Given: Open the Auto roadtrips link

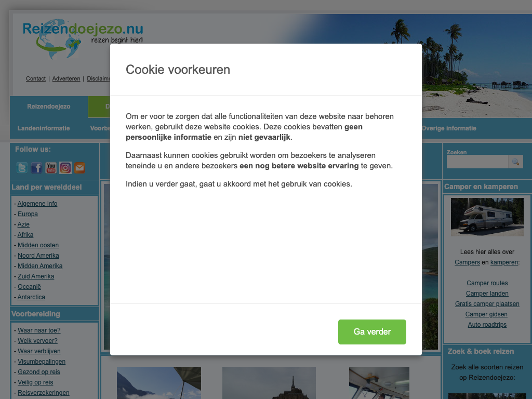Looking at the screenshot, I should [487, 325].
